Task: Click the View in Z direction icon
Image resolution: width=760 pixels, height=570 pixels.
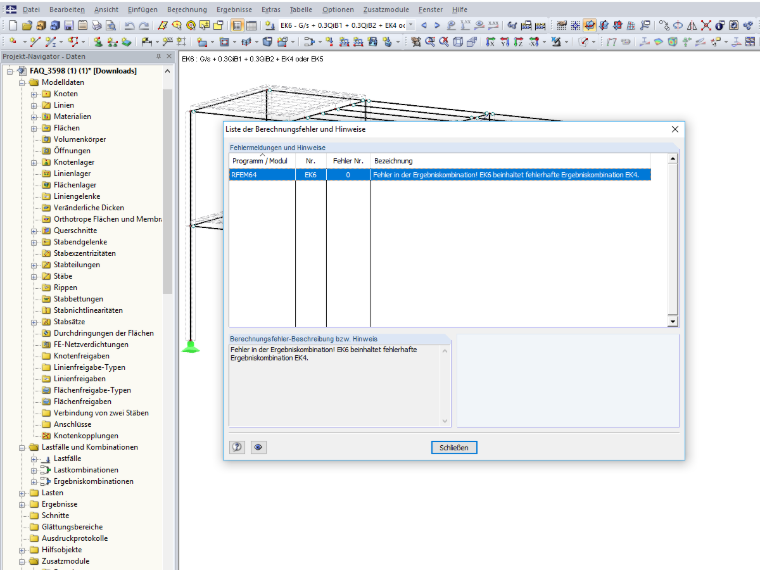Action: tap(519, 42)
